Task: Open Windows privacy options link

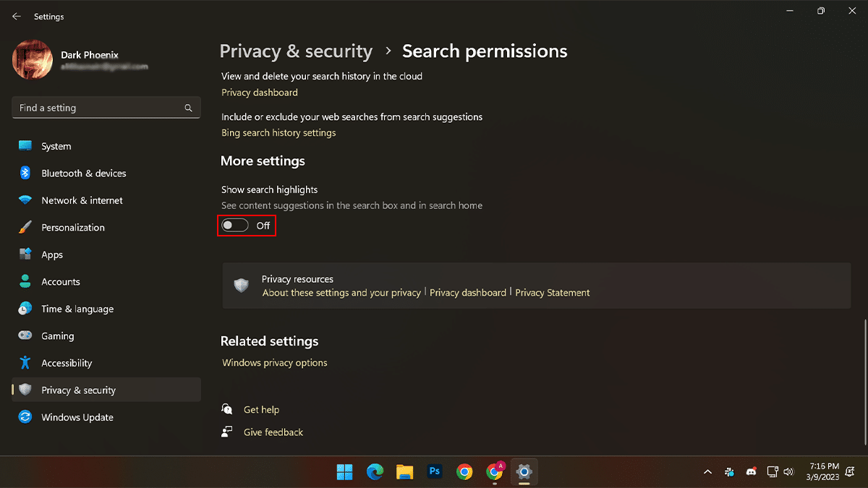Action: point(275,363)
